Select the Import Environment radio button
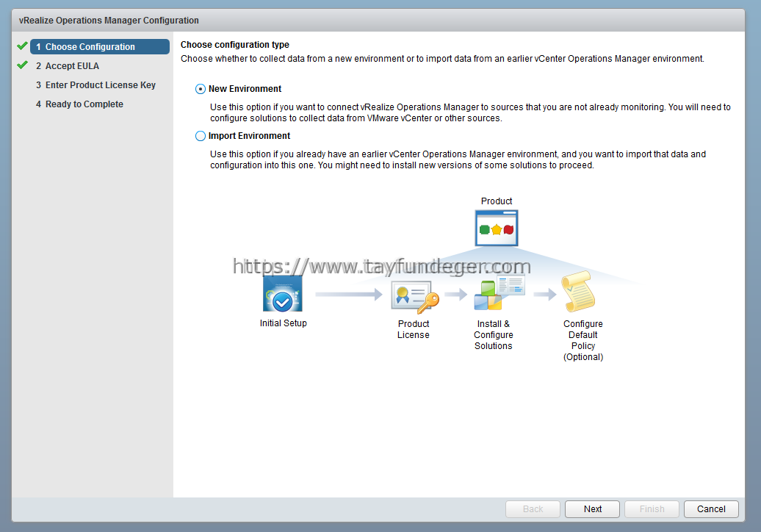This screenshot has width=761, height=532. pos(200,136)
